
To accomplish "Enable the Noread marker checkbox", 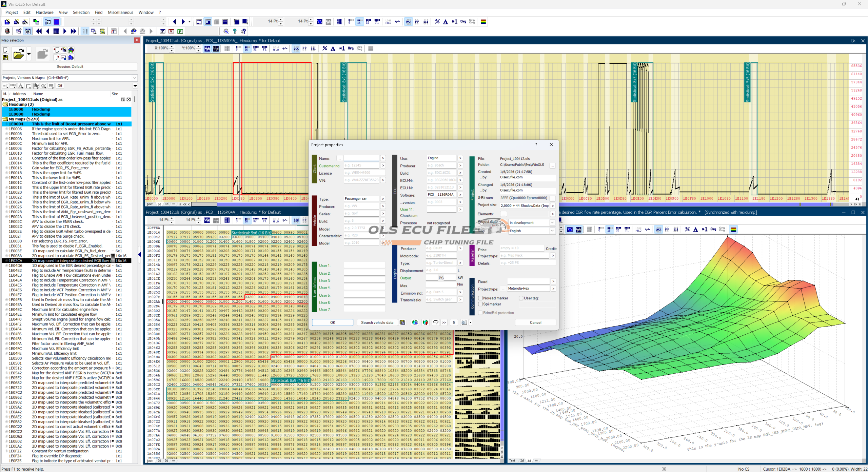I will (x=480, y=298).
